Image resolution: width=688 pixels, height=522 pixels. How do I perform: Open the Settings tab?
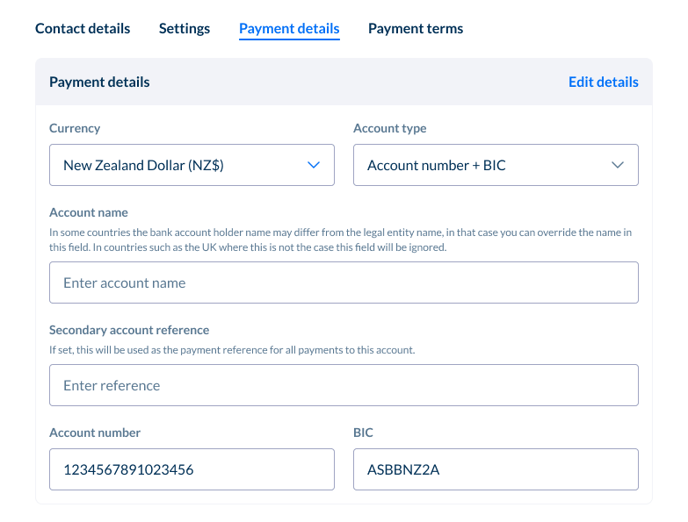184,29
